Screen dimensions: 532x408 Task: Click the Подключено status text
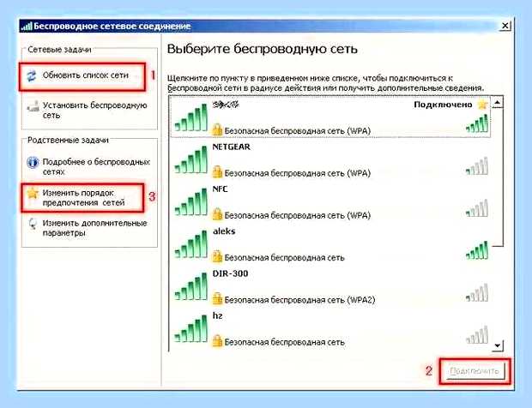(443, 105)
